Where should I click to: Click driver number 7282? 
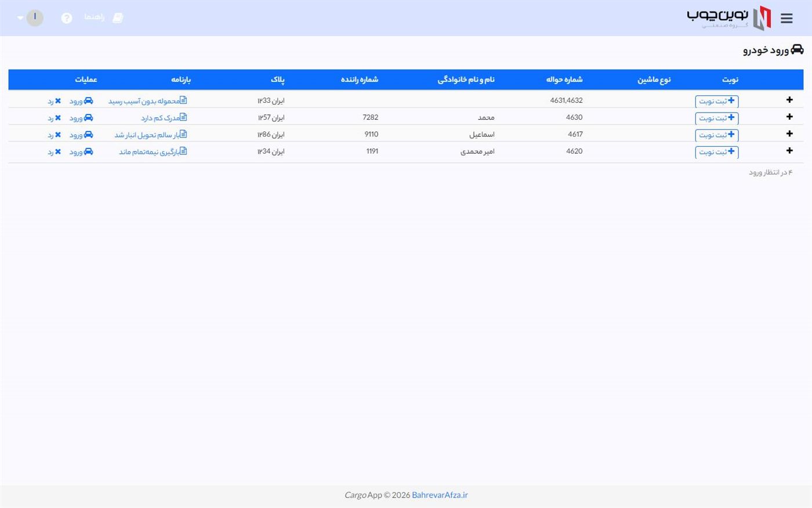tap(371, 117)
